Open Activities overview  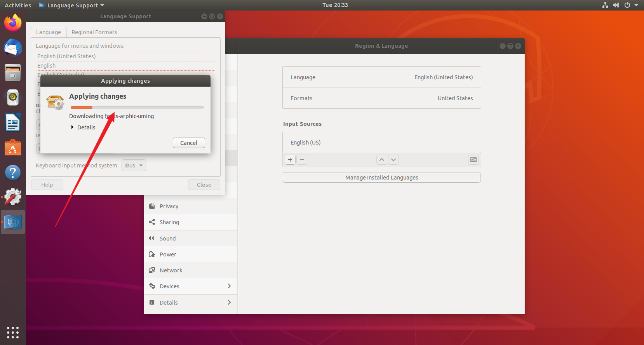[18, 5]
